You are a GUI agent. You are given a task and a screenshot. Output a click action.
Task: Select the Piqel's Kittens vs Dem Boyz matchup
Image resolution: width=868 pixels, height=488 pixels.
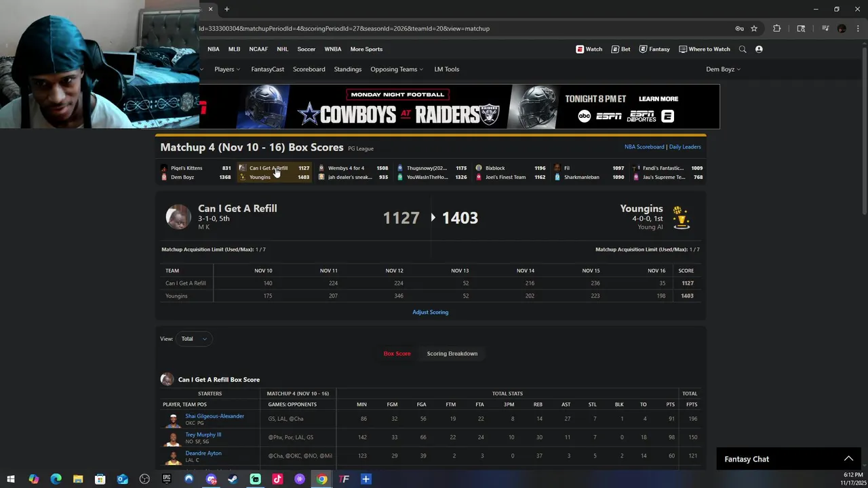(x=196, y=173)
